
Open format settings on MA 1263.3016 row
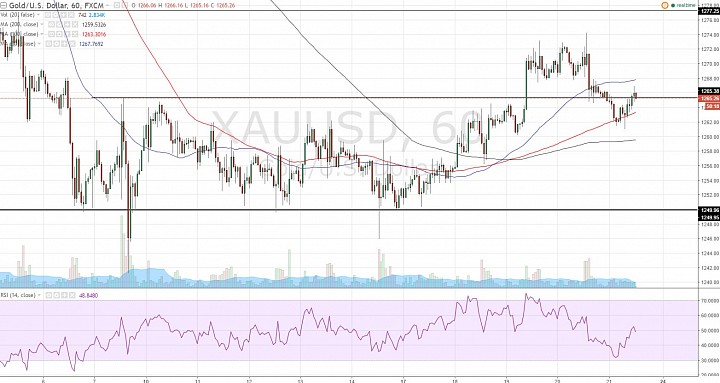click(x=59, y=34)
